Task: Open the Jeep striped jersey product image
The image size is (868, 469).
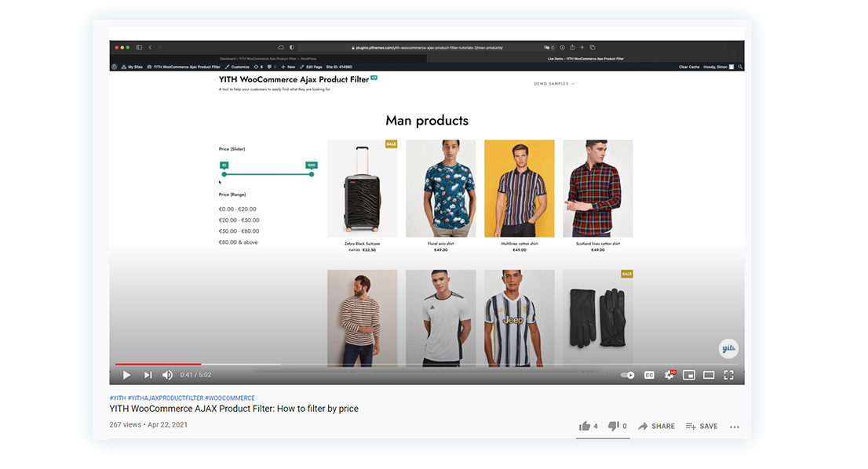Action: click(520, 318)
